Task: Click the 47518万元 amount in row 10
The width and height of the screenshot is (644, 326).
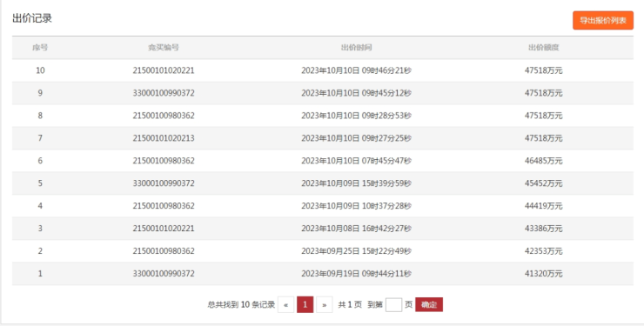Action: [543, 70]
